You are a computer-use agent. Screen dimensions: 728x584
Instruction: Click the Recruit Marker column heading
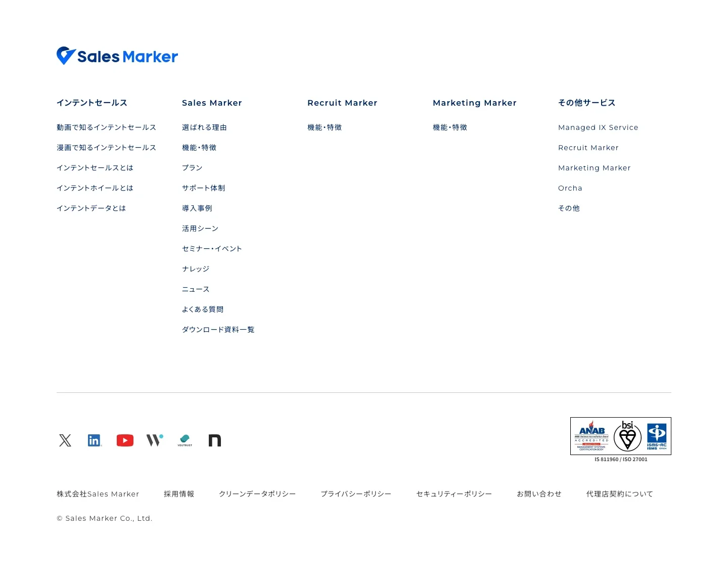click(342, 103)
